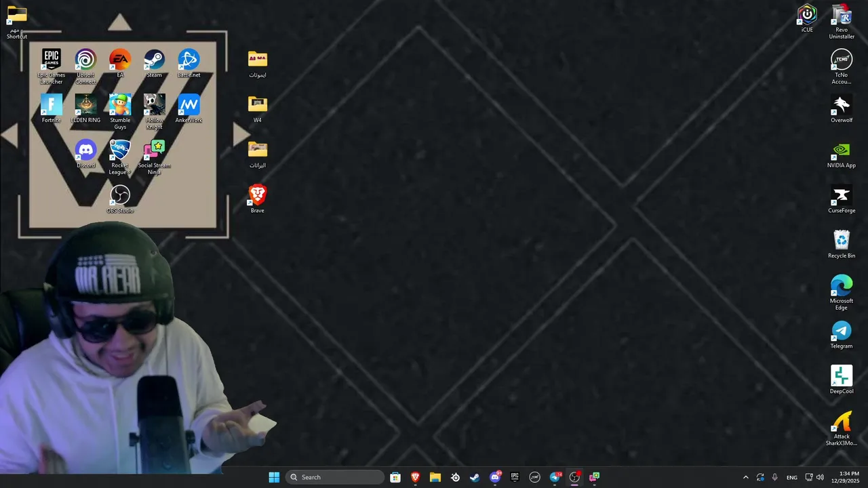This screenshot has height=488, width=868.
Task: Click the Hollow Knight desktop shortcut
Action: coord(154,112)
